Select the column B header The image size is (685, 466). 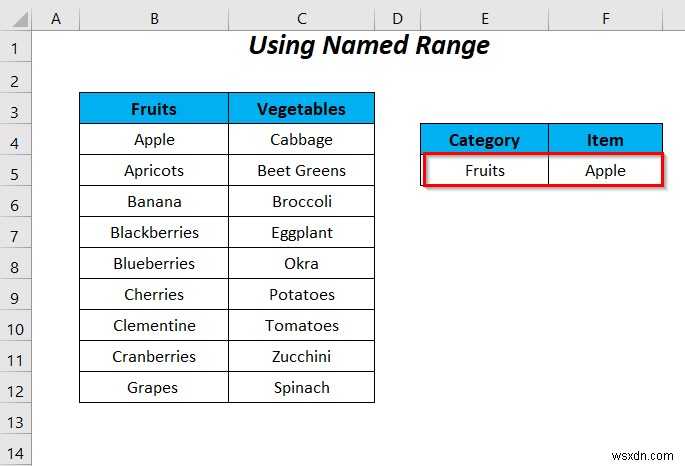point(154,18)
